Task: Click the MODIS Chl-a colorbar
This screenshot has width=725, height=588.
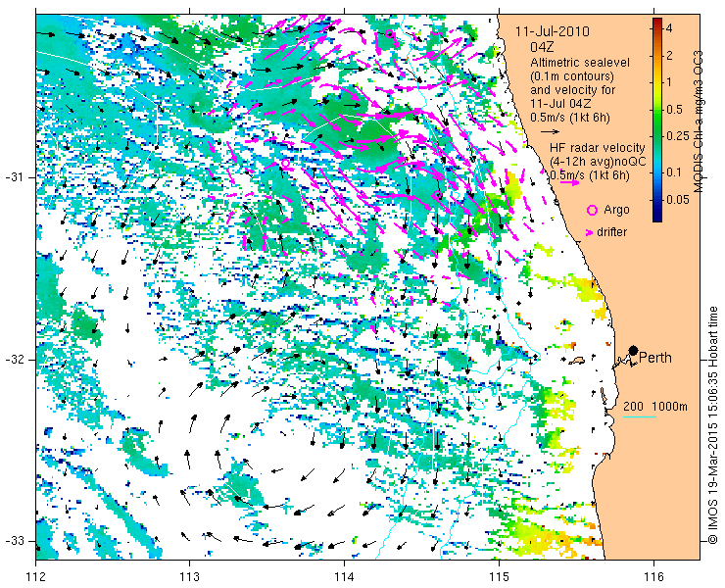Action: tap(657, 120)
